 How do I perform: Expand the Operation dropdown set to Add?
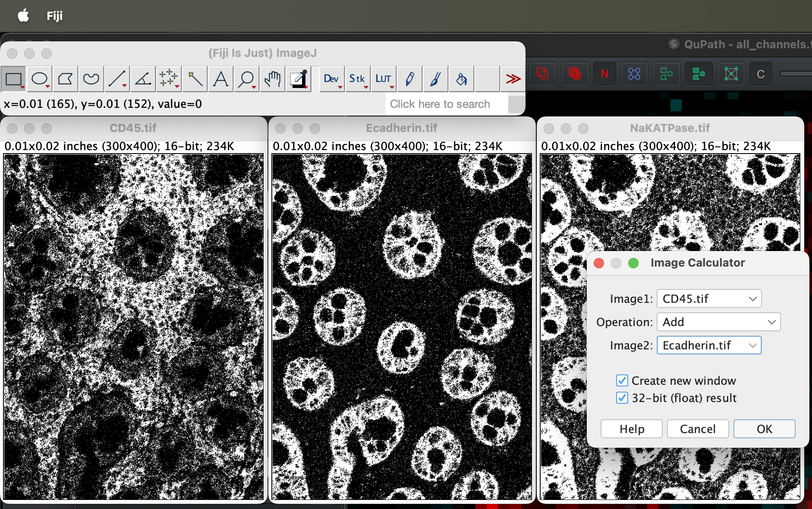pyautogui.click(x=718, y=322)
